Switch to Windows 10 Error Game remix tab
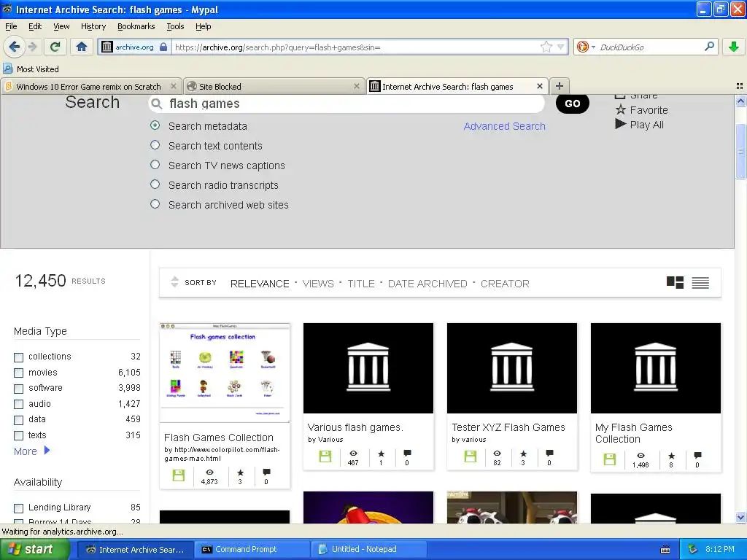 (x=88, y=86)
